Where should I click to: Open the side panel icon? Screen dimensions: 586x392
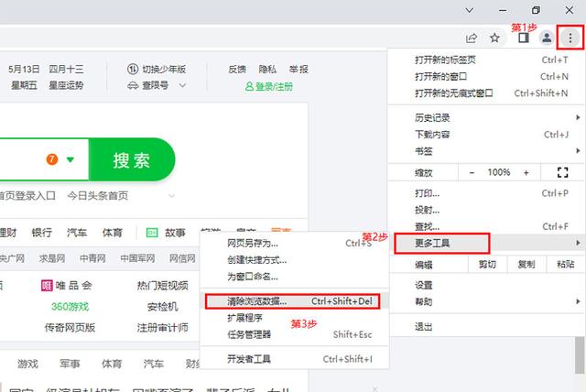[523, 38]
